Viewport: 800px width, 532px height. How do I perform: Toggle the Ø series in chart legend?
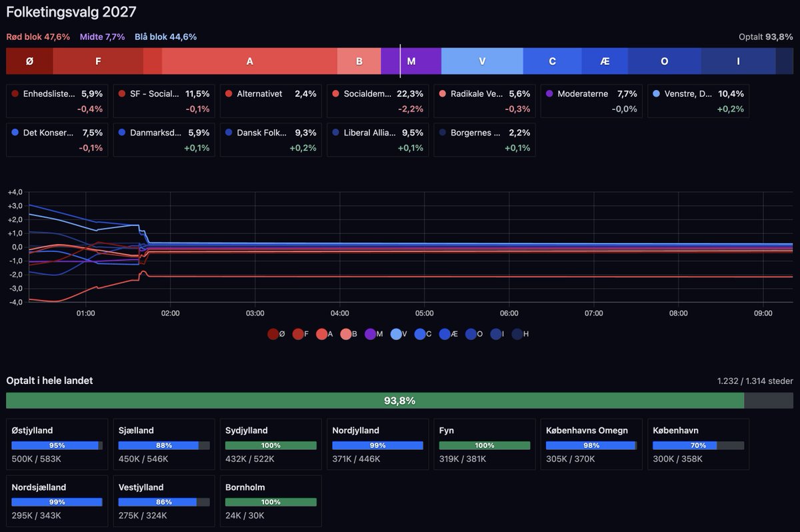tap(276, 334)
